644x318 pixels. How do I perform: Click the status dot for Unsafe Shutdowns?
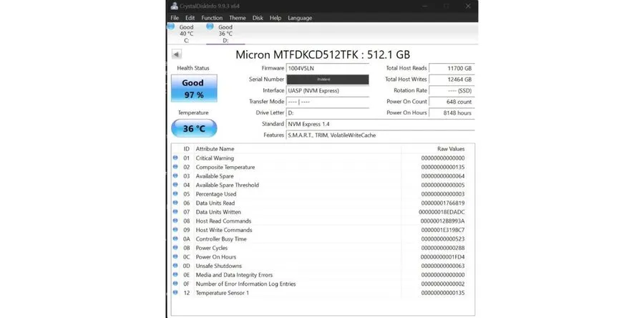click(x=175, y=266)
